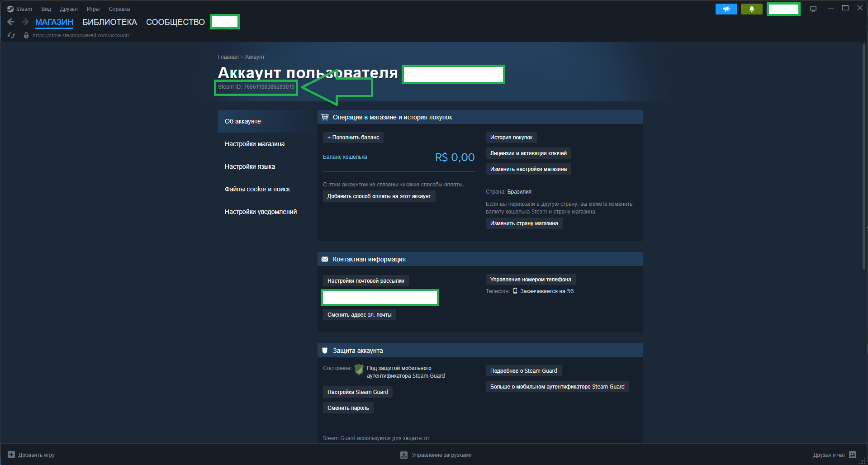Click the Пополнить баланс button
Image resolution: width=868 pixels, height=465 pixels.
point(353,138)
